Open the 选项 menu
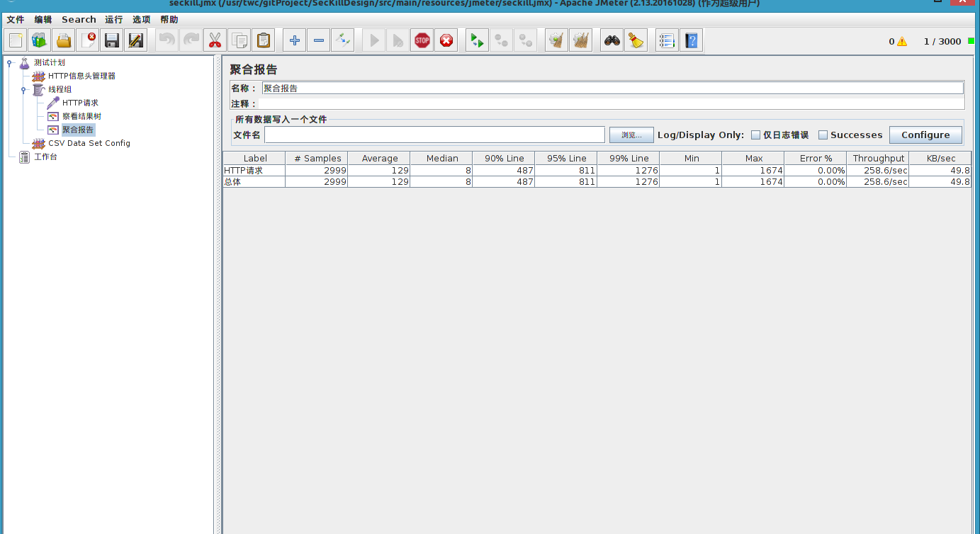The height and width of the screenshot is (534, 980). (x=141, y=19)
